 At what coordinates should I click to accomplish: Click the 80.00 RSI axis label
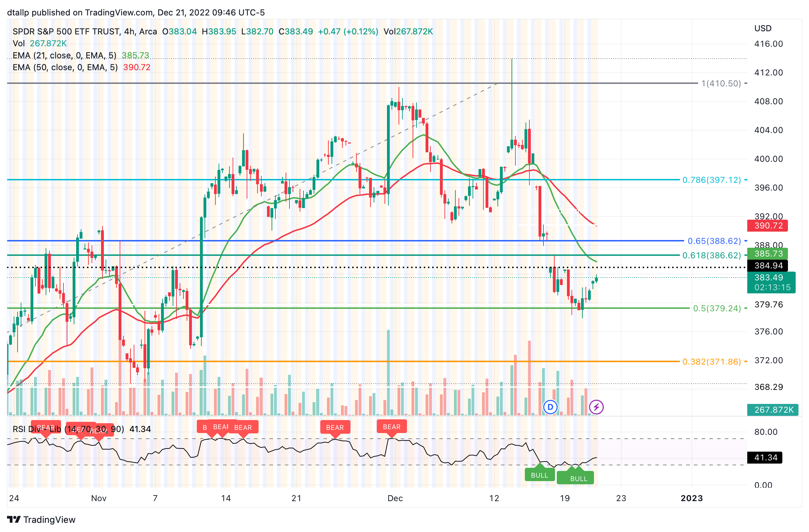(766, 432)
